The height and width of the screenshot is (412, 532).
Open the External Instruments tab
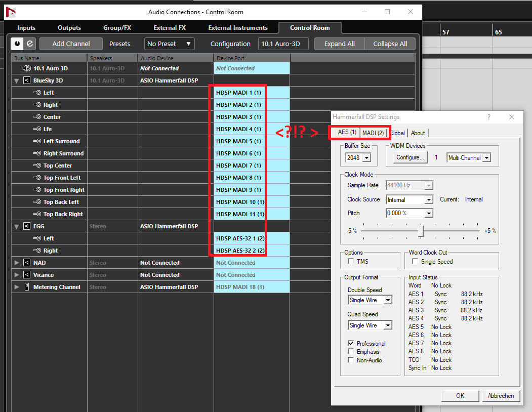pos(238,28)
